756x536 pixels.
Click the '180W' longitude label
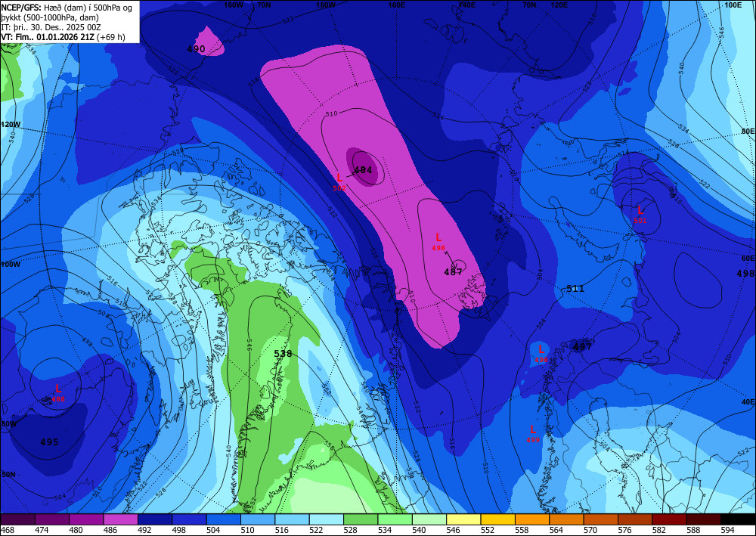coord(325,5)
